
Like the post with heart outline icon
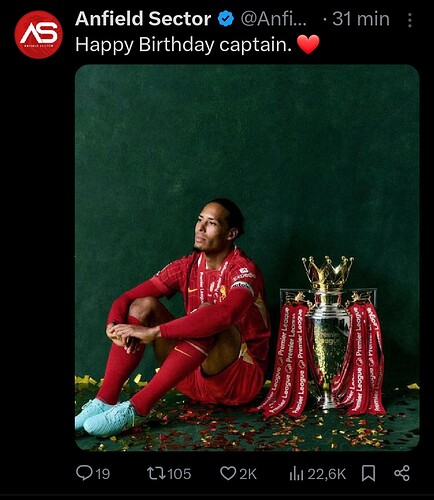(x=228, y=473)
